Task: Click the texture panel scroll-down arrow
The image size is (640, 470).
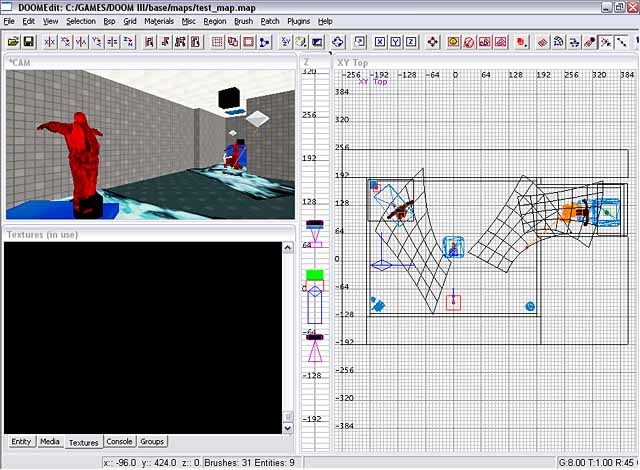Action: click(288, 428)
